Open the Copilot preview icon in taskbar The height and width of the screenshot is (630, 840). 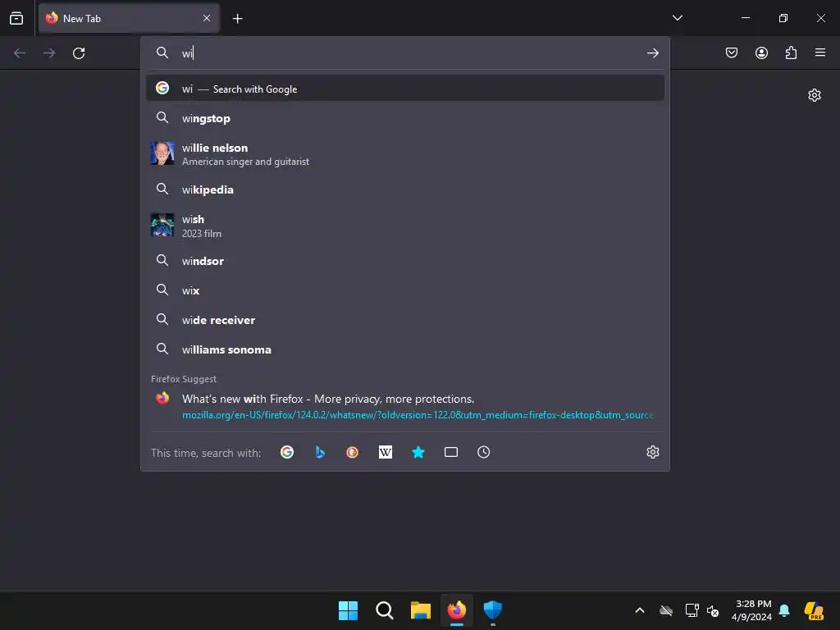(x=815, y=610)
